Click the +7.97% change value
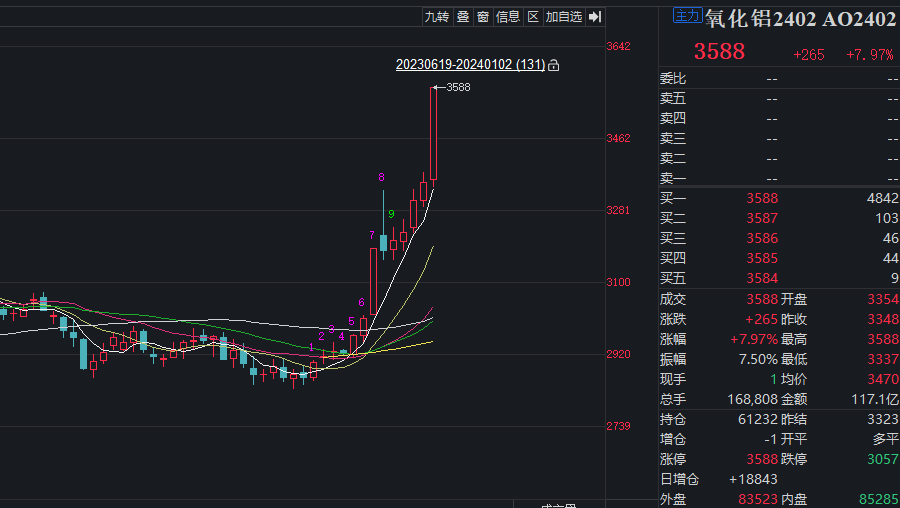Screen dimensions: 900x508 870,55
